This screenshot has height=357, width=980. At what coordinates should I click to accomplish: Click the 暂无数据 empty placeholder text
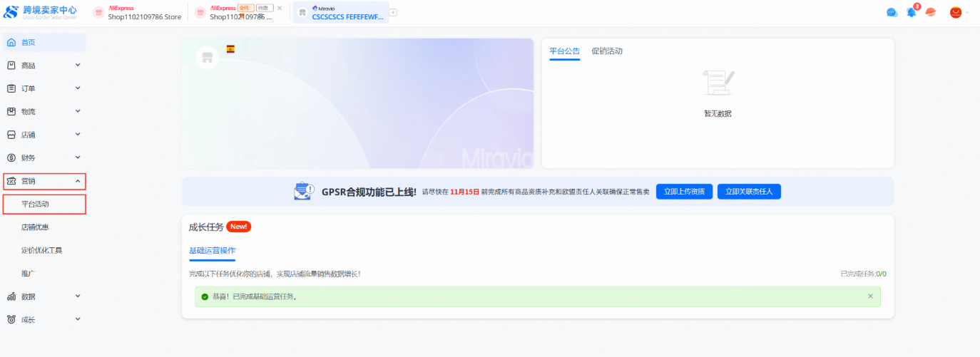718,113
